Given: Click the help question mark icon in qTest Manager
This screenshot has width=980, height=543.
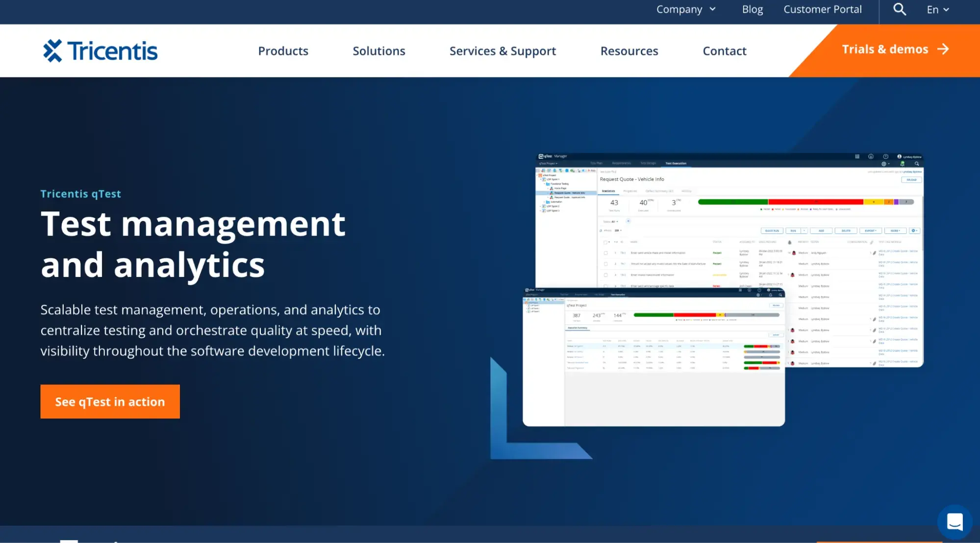Looking at the screenshot, I should click(x=885, y=156).
